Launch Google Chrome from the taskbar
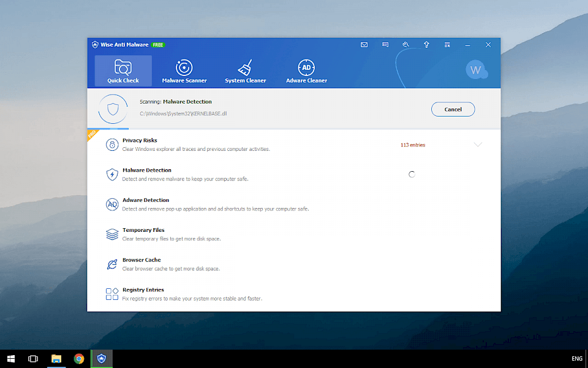Viewport: 588px width, 368px height. (x=79, y=359)
